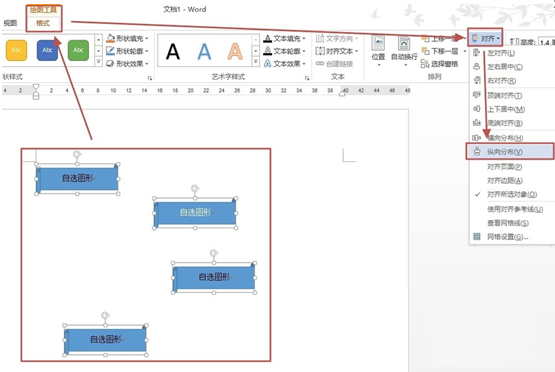Open 网格设置(G) grid settings
555x372 pixels.
[x=512, y=237]
